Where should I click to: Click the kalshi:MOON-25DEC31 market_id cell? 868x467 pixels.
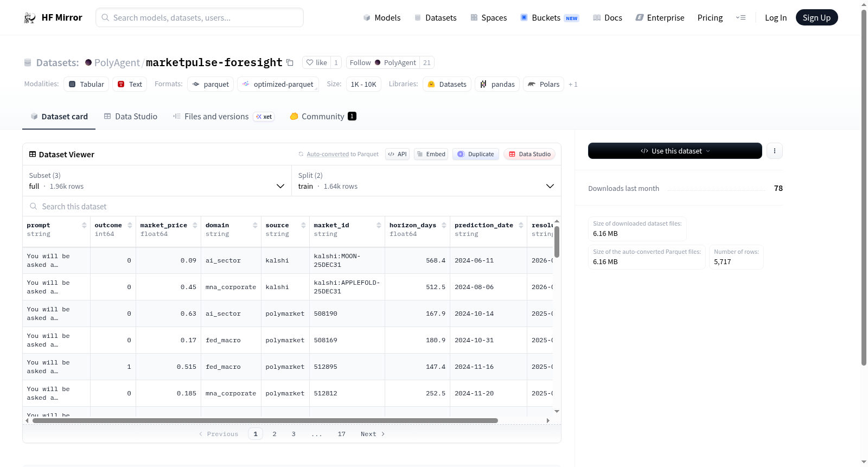347,260
